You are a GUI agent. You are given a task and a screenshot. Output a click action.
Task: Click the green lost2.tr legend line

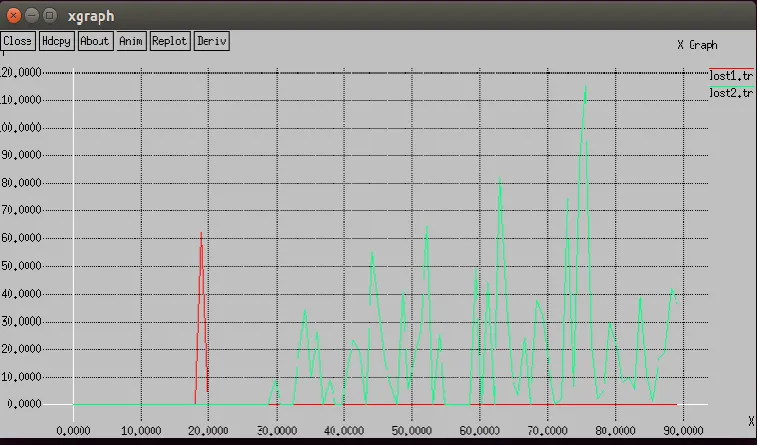click(x=731, y=86)
